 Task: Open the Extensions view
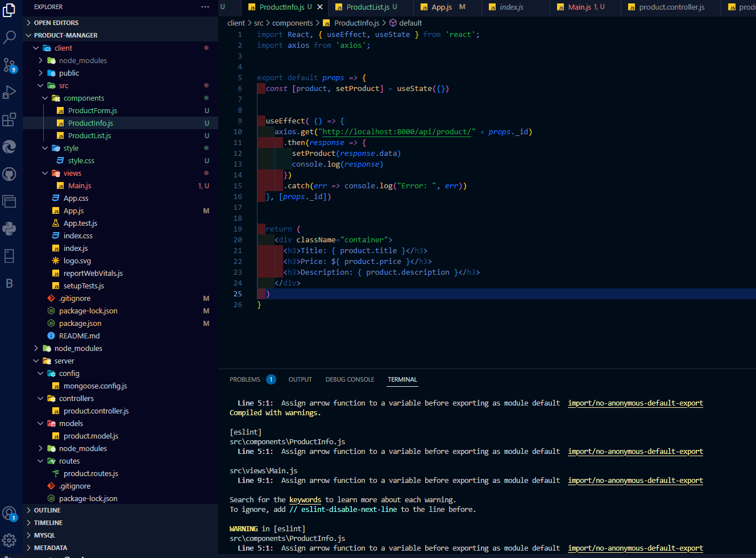(x=9, y=118)
